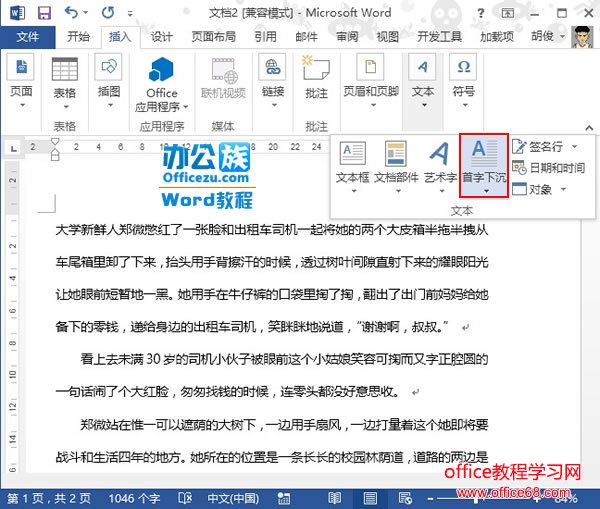Switch to the 审阅 (Review) tab
This screenshot has height=509, width=600.
[x=347, y=37]
